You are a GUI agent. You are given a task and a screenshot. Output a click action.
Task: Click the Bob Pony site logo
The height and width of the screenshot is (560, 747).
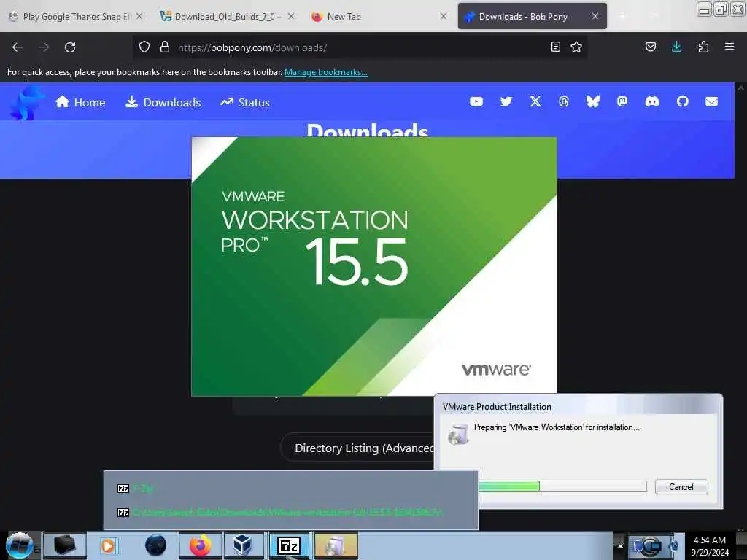pyautogui.click(x=26, y=102)
